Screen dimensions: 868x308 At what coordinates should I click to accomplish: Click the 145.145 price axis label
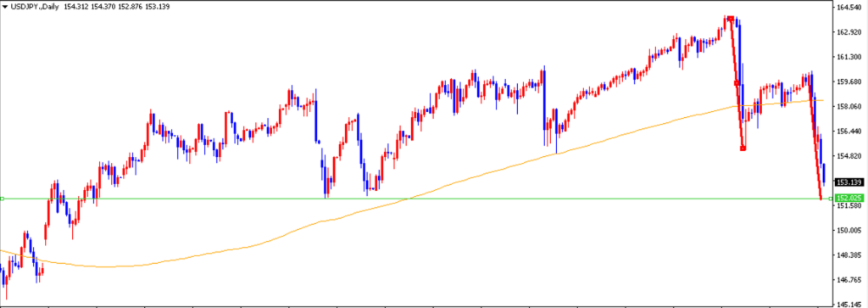(850, 304)
